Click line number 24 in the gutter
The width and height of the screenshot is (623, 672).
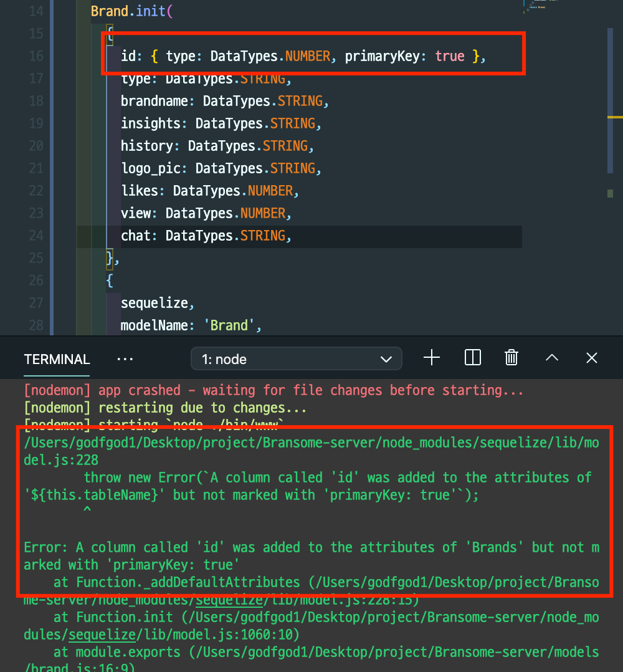pos(36,236)
